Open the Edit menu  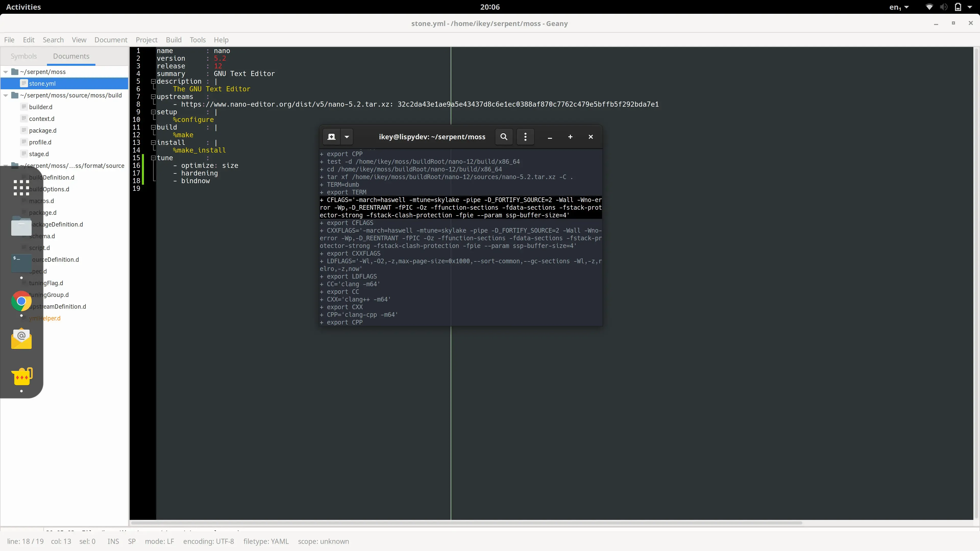coord(29,40)
